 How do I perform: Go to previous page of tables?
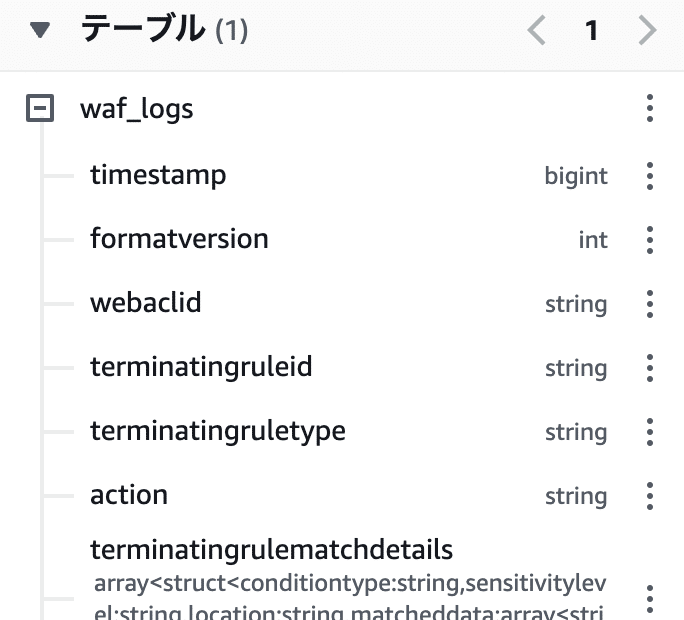coord(537,30)
